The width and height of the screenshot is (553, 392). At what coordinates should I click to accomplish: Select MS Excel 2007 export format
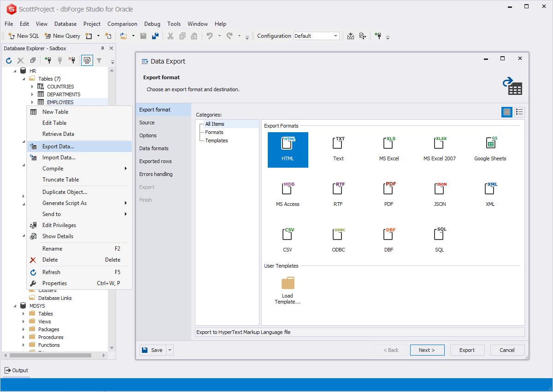point(440,144)
